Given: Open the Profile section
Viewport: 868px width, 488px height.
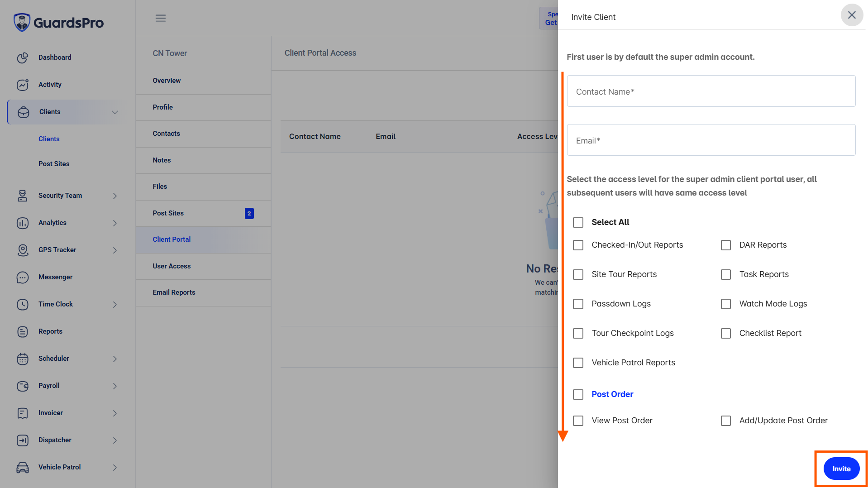Looking at the screenshot, I should [203, 107].
